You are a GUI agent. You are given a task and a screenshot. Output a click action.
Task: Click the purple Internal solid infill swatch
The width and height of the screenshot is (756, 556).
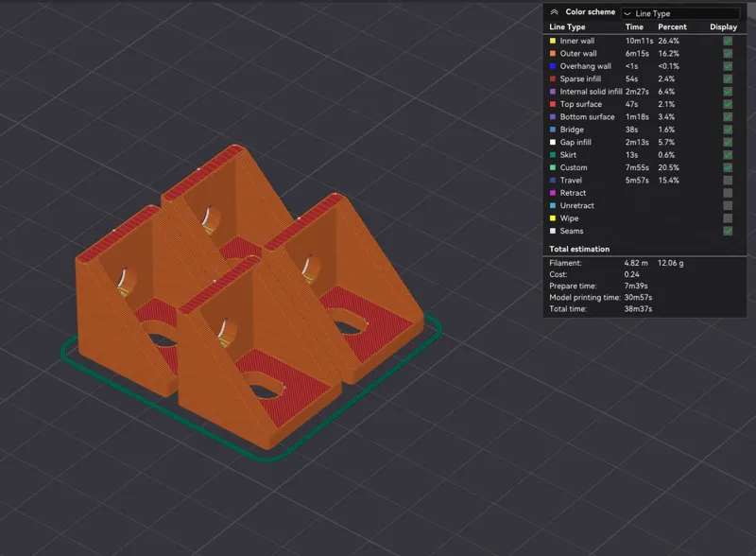[553, 92]
